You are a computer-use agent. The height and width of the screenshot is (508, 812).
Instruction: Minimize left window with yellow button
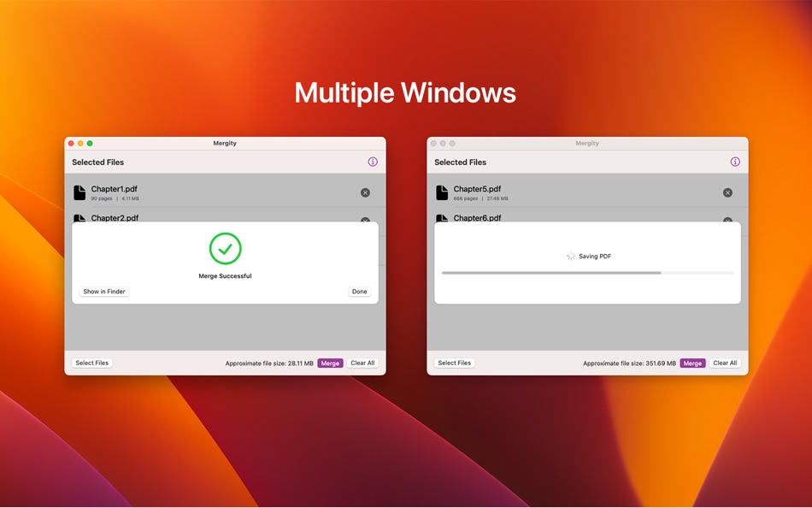[80, 144]
